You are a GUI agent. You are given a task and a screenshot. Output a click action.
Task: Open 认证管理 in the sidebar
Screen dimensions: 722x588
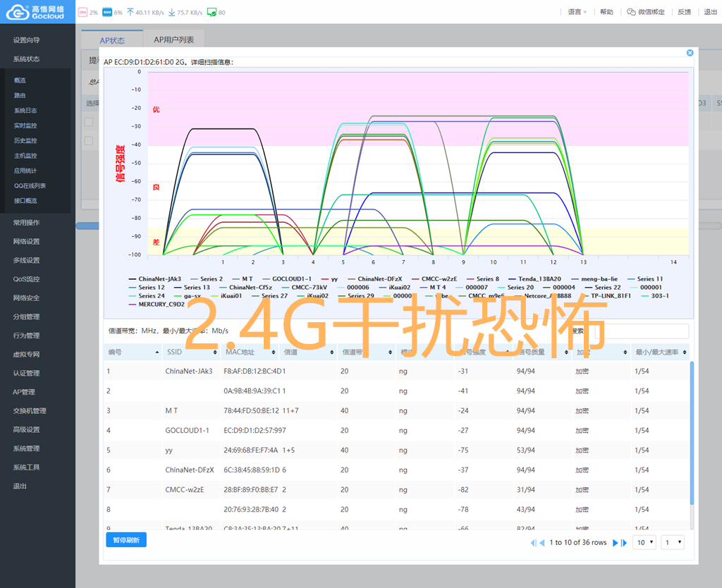click(x=26, y=373)
